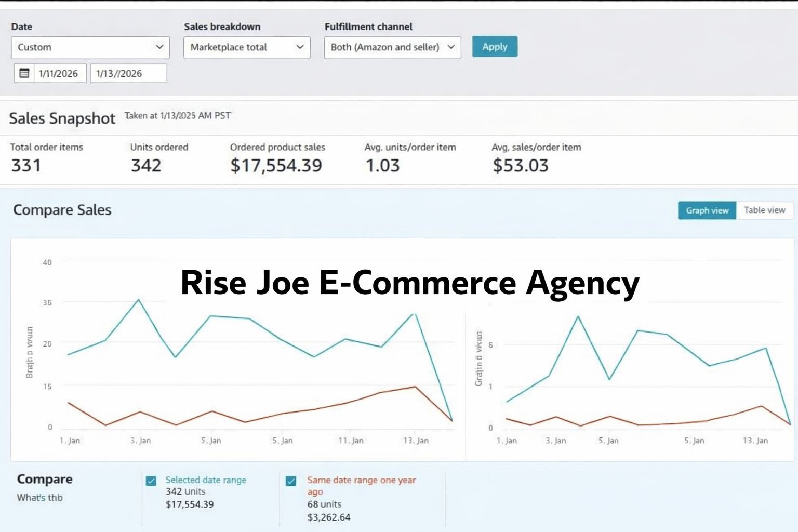Open the What's this link under Compare
Viewport: 798px width, 532px height.
click(39, 498)
